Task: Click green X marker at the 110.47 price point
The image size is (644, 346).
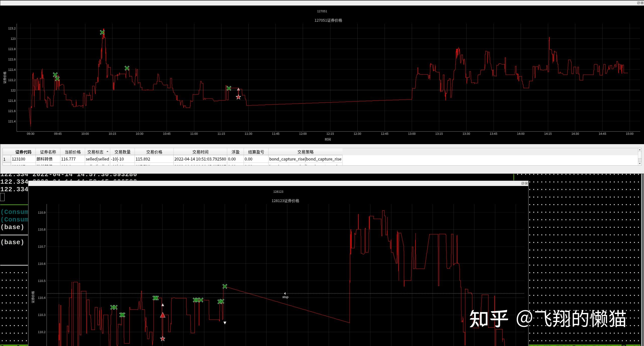Action: [x=225, y=287]
